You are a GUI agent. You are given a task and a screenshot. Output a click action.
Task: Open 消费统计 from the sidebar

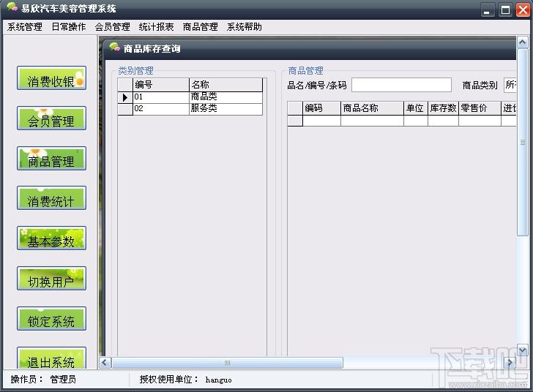click(51, 198)
